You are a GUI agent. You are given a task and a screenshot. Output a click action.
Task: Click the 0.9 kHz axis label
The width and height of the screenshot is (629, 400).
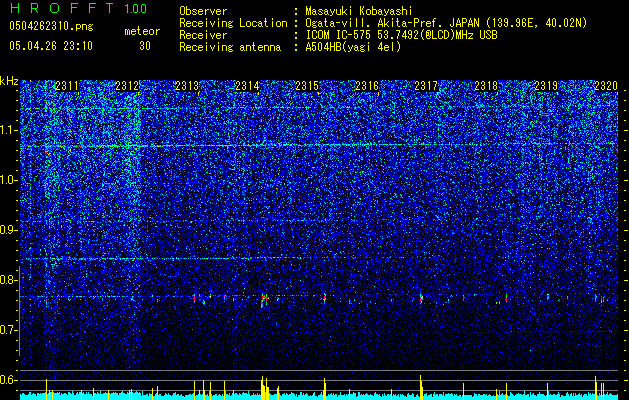coord(9,230)
